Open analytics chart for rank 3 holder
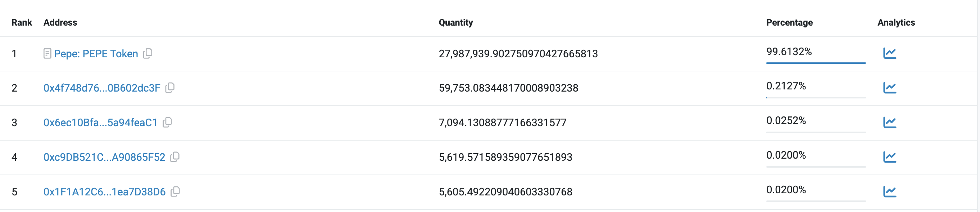This screenshot has height=212, width=980. coord(889,122)
